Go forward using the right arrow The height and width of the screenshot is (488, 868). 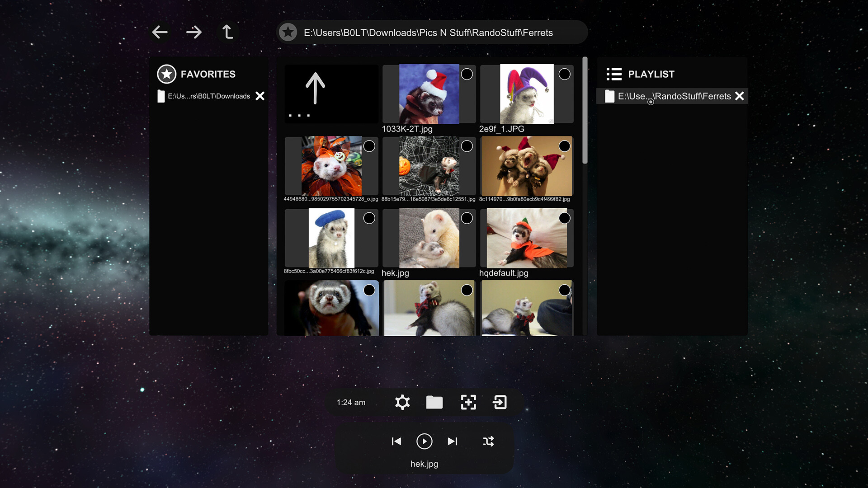coord(193,32)
